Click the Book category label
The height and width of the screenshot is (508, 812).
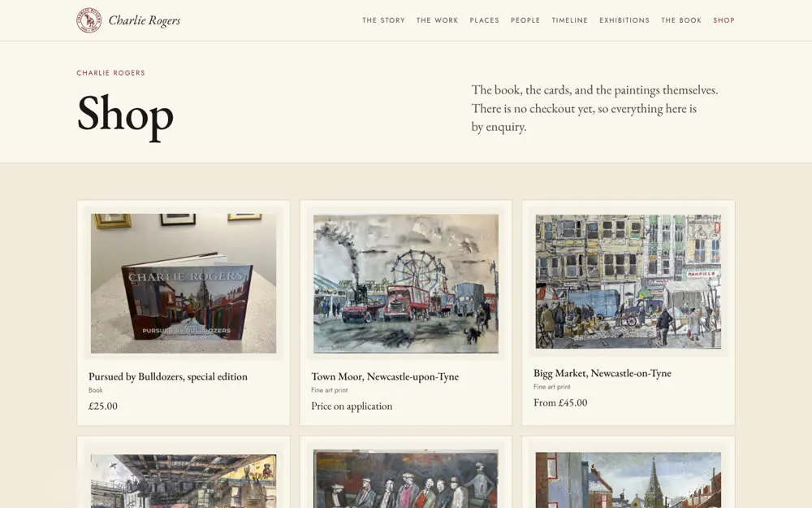(x=95, y=390)
